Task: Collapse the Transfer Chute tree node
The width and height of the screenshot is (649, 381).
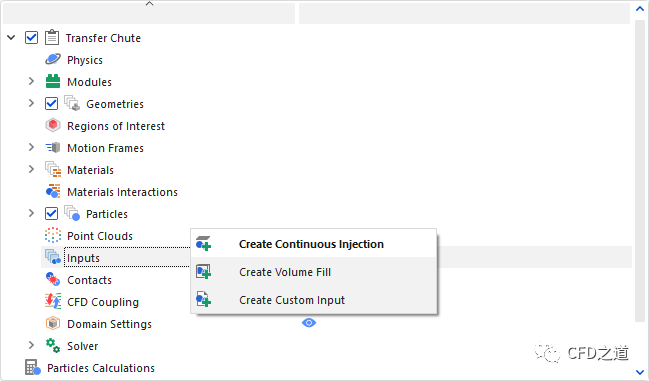Action: tap(11, 38)
